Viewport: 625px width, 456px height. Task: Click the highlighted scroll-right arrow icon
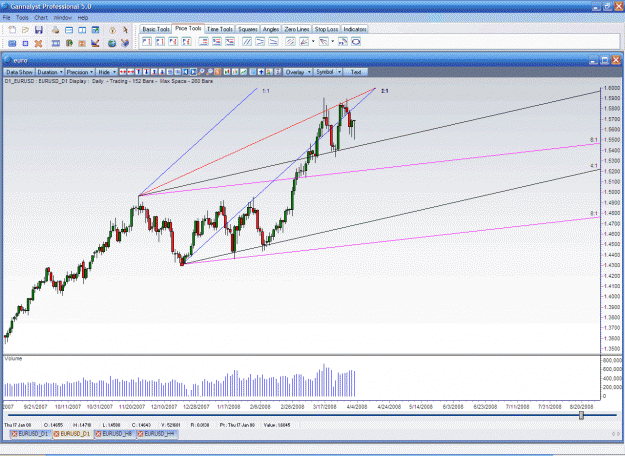pyautogui.click(x=193, y=72)
